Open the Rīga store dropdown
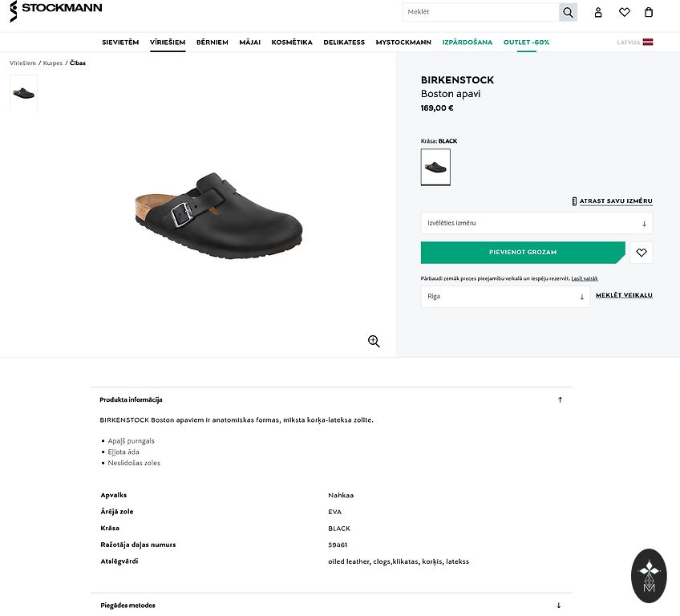This screenshot has height=616, width=680. [x=505, y=297]
